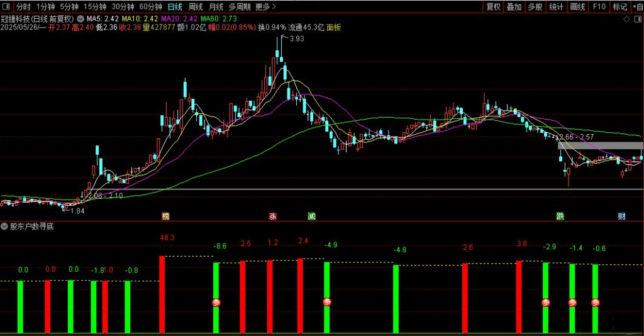Click the left sidebar panel toggle icon
This screenshot has height=336, width=644.
click(6, 7)
